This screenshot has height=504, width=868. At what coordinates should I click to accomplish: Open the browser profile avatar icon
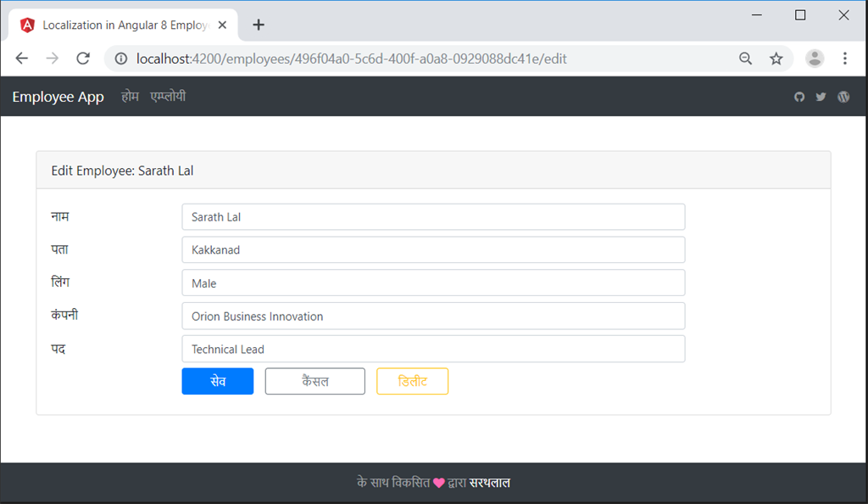[x=815, y=59]
